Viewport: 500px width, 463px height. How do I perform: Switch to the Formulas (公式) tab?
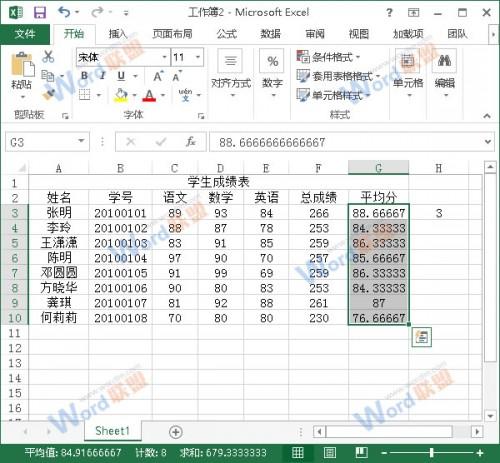pyautogui.click(x=227, y=34)
